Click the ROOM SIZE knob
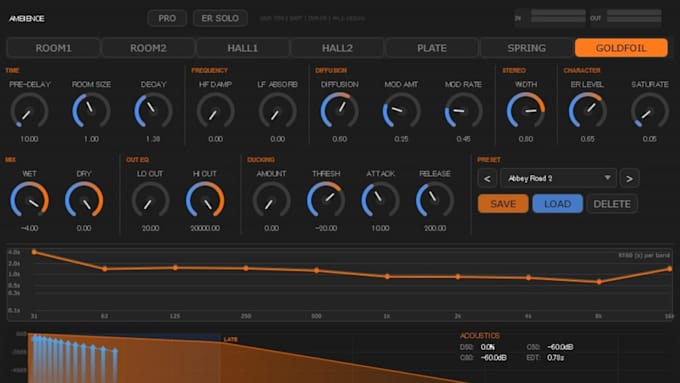The image size is (680, 383). (91, 111)
